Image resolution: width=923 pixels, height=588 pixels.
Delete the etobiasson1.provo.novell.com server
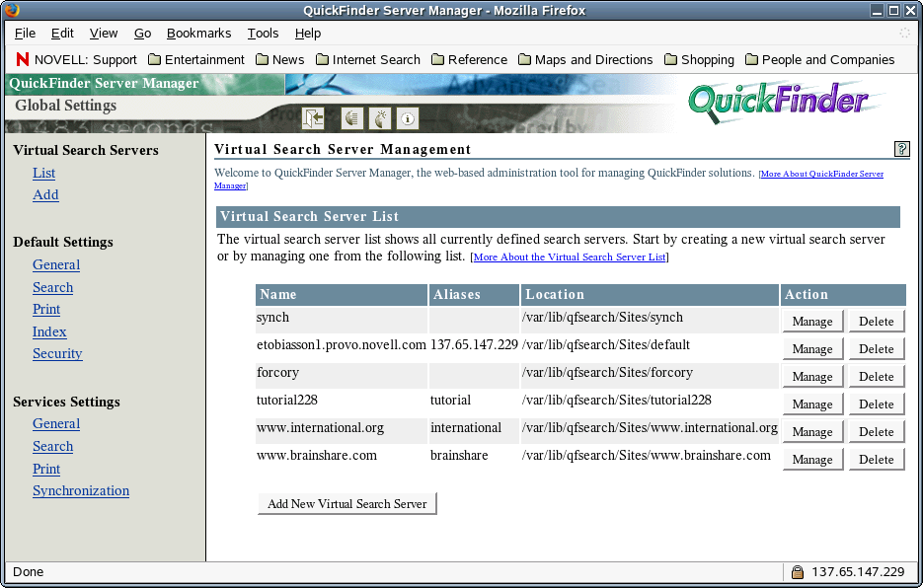coord(876,348)
